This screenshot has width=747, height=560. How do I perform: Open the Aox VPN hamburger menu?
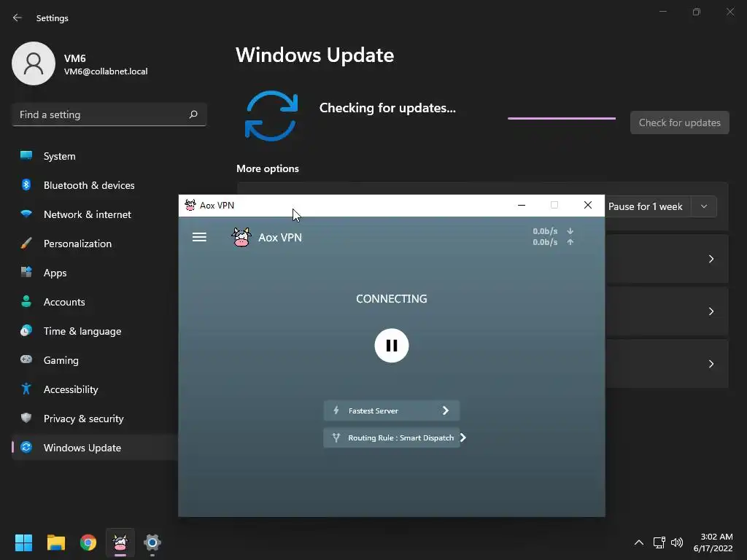(199, 237)
